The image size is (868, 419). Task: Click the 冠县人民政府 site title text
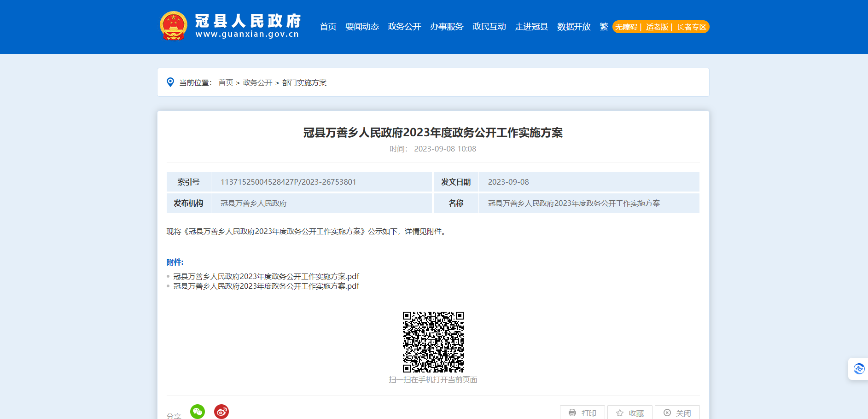pos(248,21)
